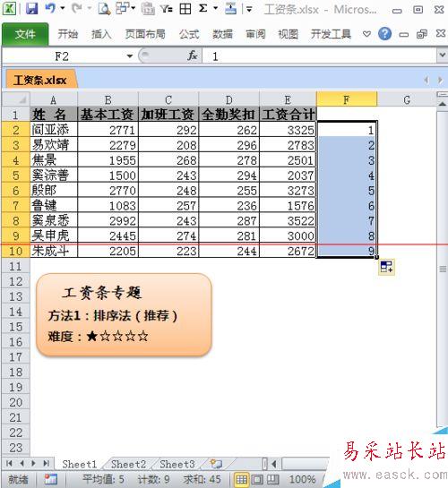The image size is (448, 488).
Task: Go to first sheet navigation arrow
Action: point(9,464)
